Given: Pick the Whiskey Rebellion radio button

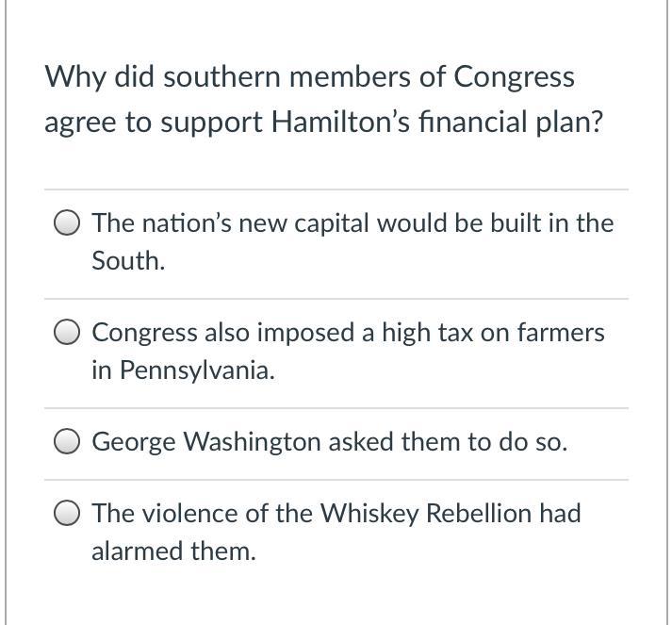Looking at the screenshot, I should click(x=67, y=514).
